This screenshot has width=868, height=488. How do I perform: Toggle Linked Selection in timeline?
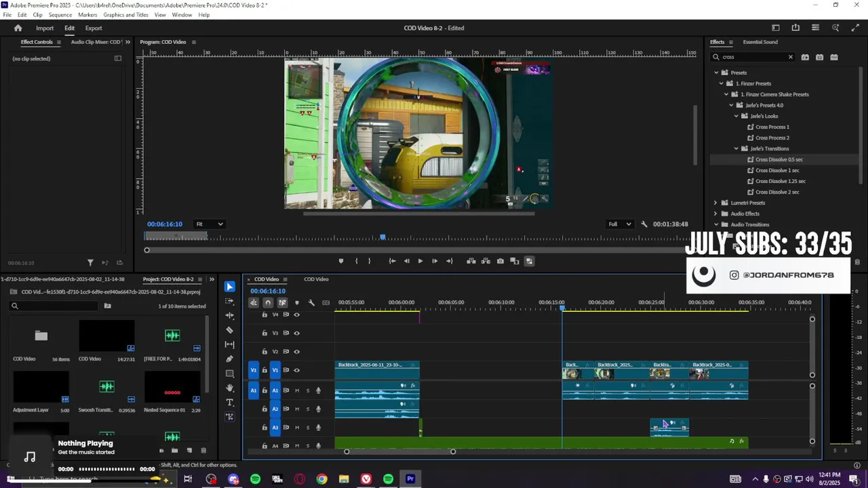pyautogui.click(x=282, y=302)
